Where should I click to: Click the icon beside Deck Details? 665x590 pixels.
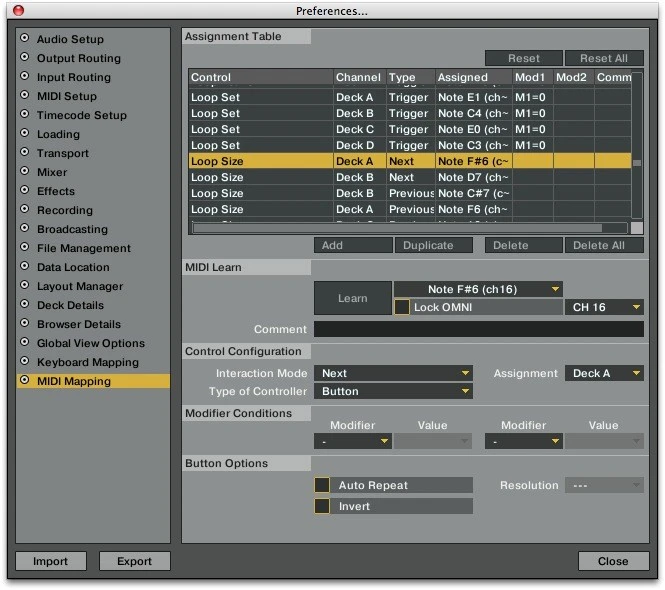(x=26, y=305)
